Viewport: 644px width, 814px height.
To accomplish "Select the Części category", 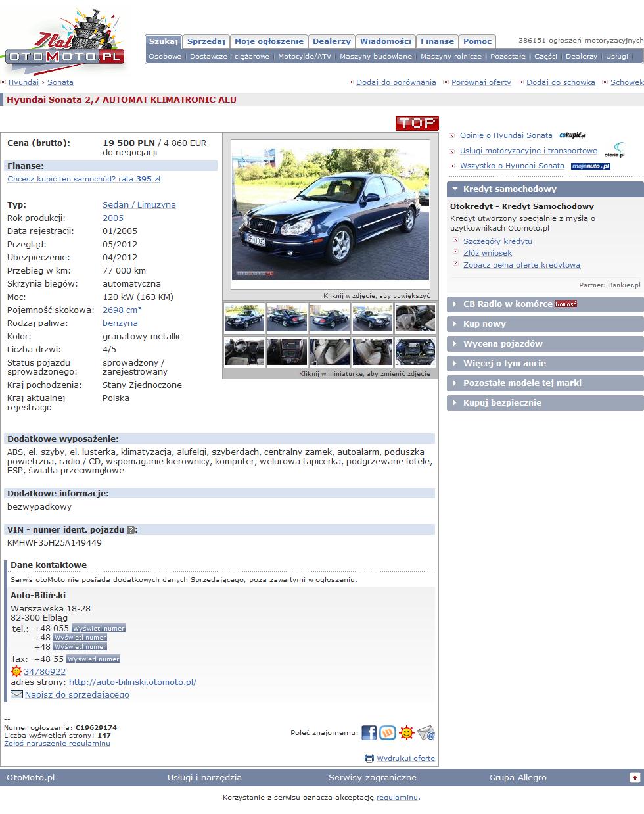I will click(546, 57).
